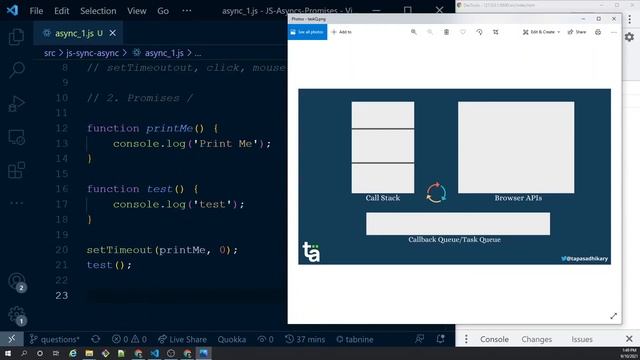Screen dimensions: 640x360
Task: Open Remote Explorer in the activity bar
Action: tap(16, 137)
